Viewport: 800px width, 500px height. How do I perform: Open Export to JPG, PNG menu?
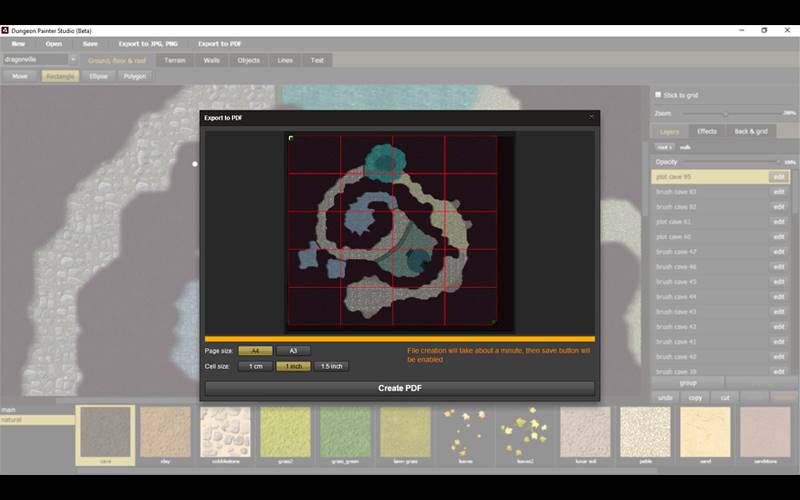148,44
